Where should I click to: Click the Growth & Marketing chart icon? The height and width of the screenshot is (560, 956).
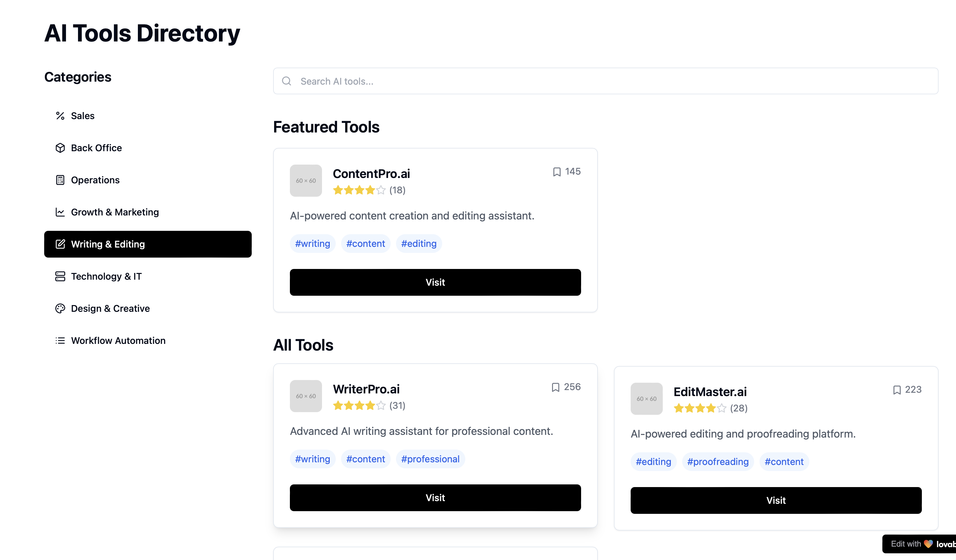[60, 212]
